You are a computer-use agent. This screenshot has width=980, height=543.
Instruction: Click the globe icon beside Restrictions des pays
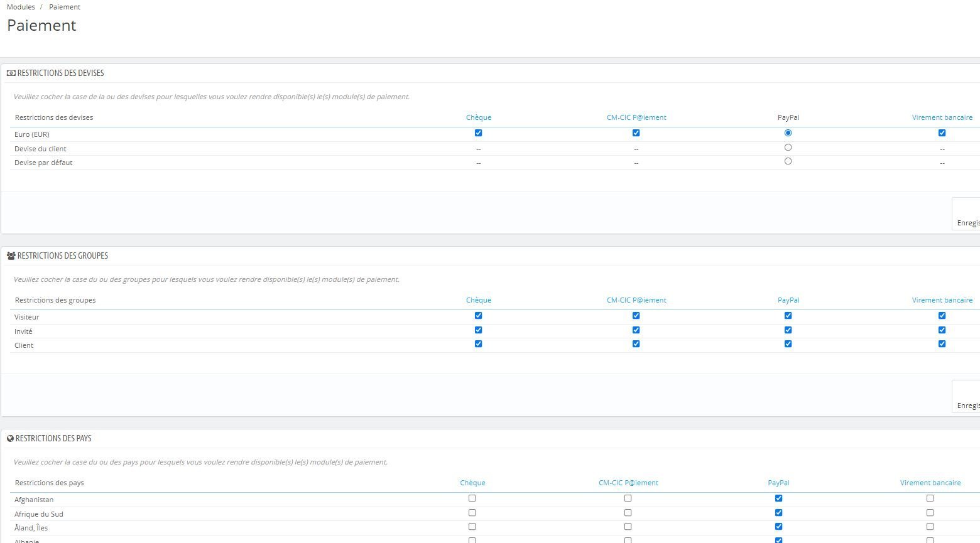[x=10, y=439]
